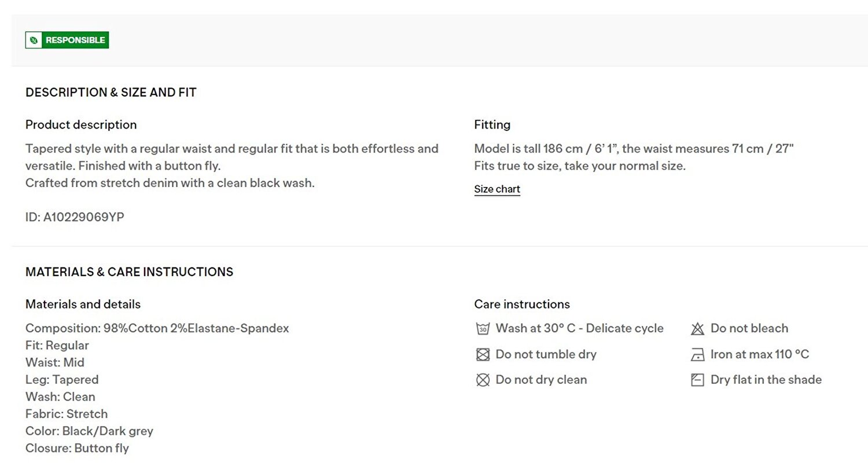Click the Care instructions heading
The height and width of the screenshot is (470, 868).
[522, 304]
